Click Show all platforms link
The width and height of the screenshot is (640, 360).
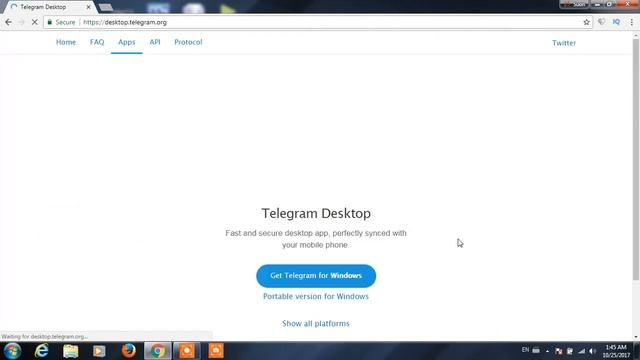(316, 324)
